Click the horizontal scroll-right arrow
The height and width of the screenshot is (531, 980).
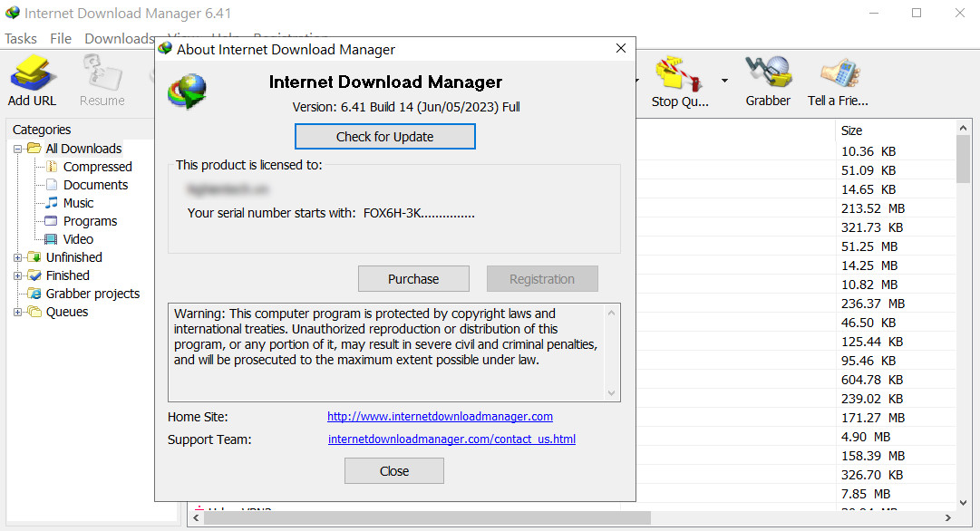point(948,518)
